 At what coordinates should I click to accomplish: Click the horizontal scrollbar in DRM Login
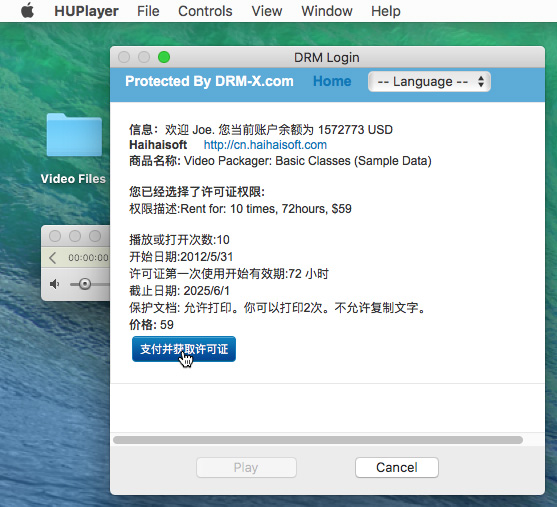coord(318,440)
